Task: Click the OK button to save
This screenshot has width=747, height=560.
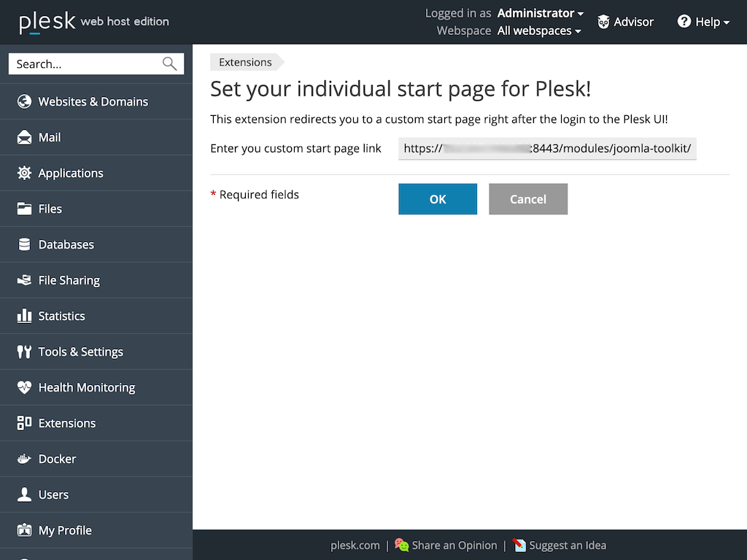Action: coord(438,199)
